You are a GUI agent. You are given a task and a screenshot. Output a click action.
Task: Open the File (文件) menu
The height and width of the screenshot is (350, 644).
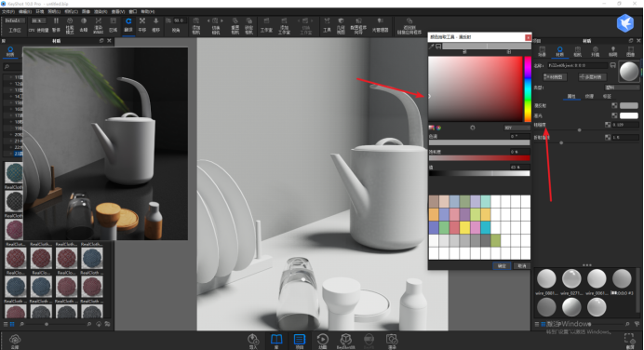coord(8,11)
